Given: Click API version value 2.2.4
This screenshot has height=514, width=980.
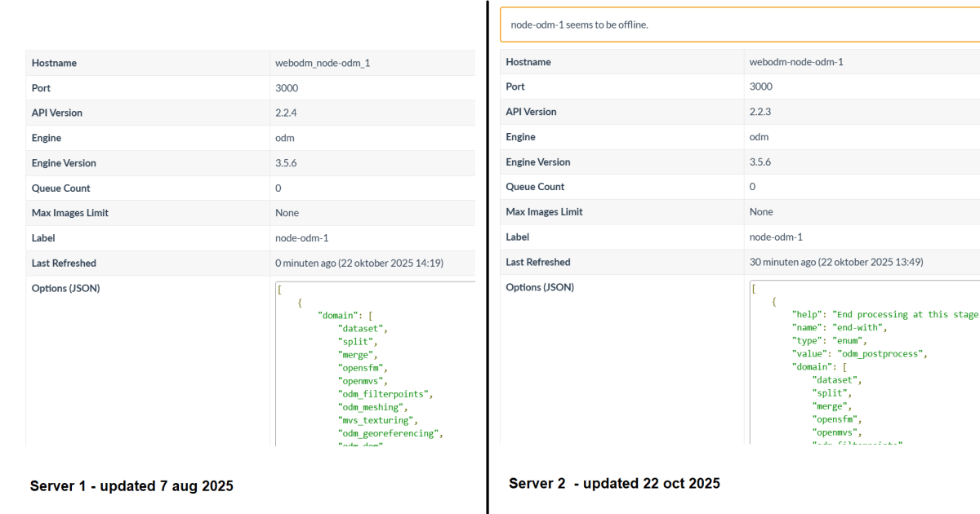Looking at the screenshot, I should tap(286, 113).
